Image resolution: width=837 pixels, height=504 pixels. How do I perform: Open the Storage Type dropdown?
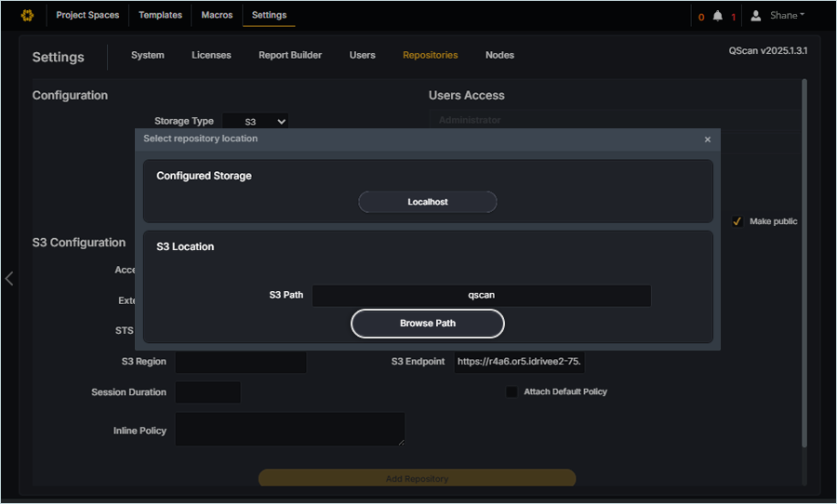[x=255, y=121]
